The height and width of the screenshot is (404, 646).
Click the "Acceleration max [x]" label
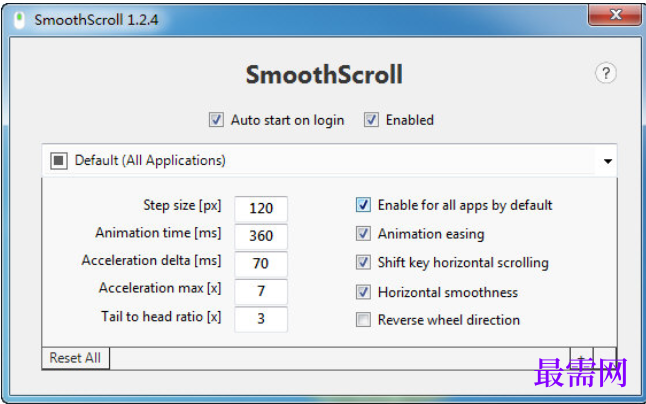[160, 288]
